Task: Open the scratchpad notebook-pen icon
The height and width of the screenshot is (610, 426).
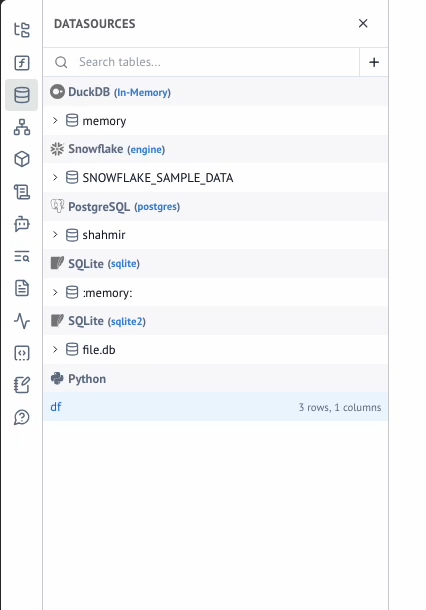Action: tap(22, 385)
